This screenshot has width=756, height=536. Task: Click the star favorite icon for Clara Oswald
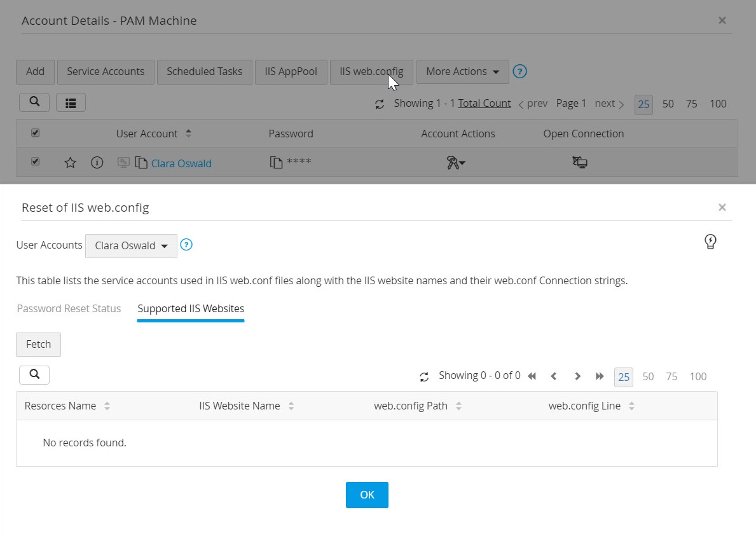(71, 163)
